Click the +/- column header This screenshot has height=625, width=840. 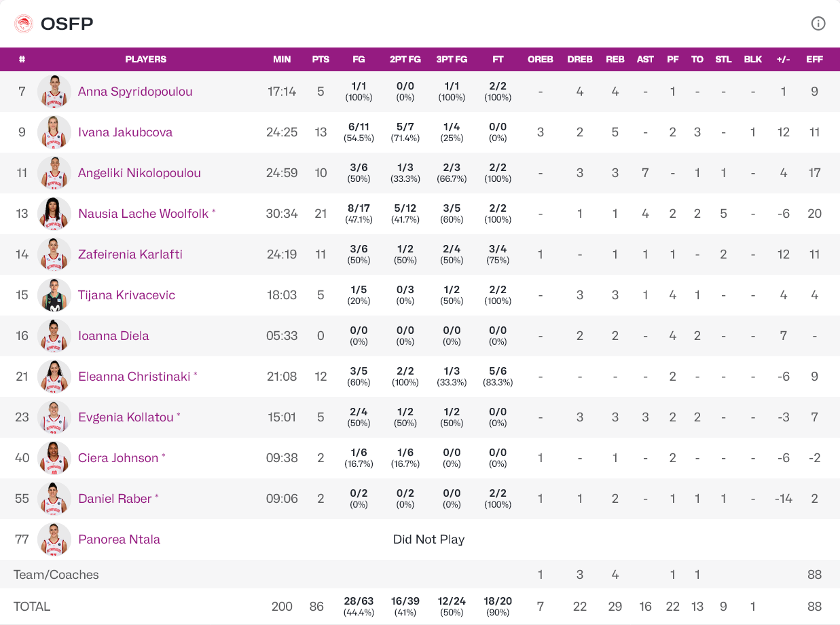(783, 60)
